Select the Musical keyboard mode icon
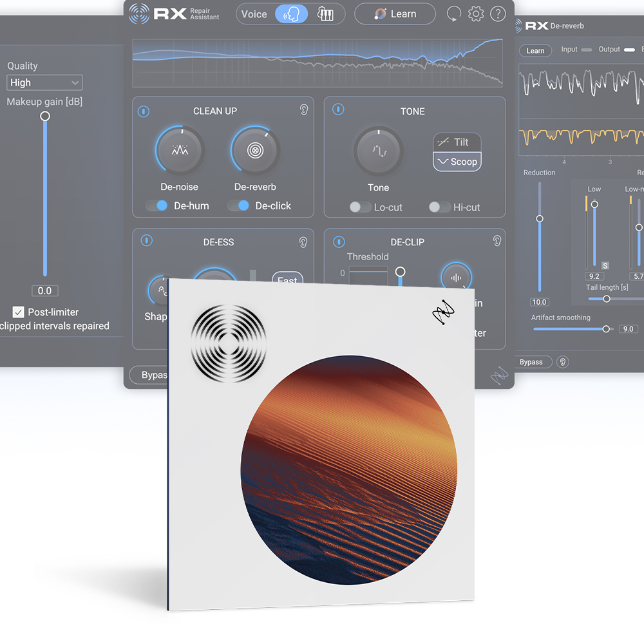Screen dimensions: 644x644 coord(325,14)
